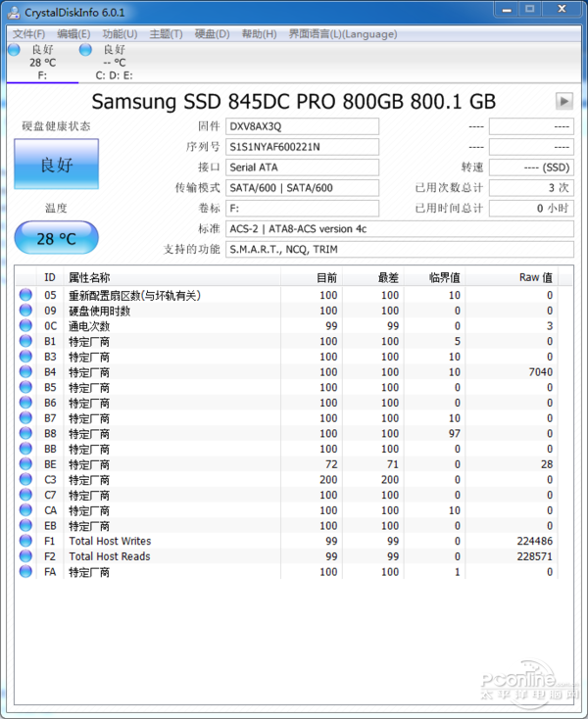Click raw value 228571
The height and width of the screenshot is (719, 588).
[534, 556]
